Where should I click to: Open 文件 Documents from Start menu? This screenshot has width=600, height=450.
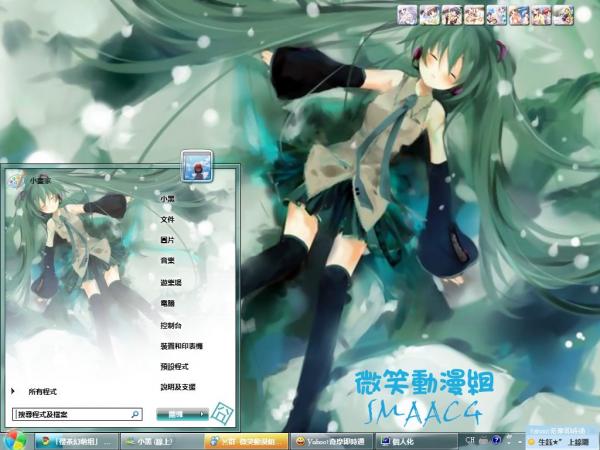[x=167, y=219]
